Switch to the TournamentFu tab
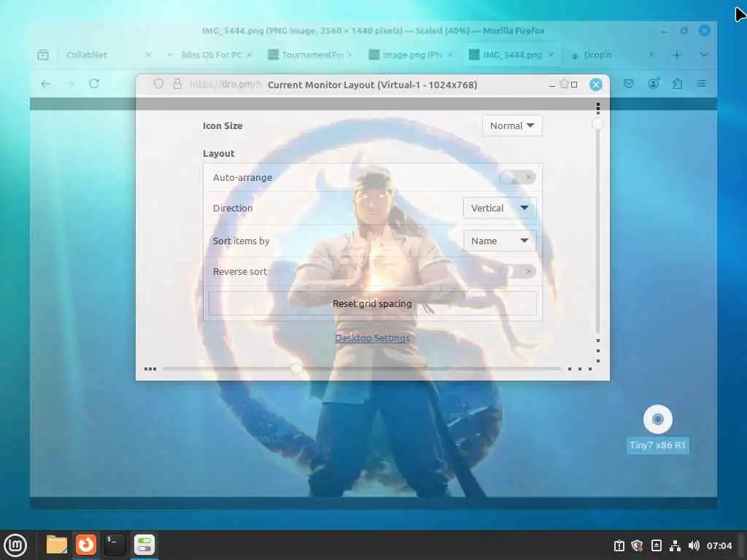747x560 pixels. (312, 55)
